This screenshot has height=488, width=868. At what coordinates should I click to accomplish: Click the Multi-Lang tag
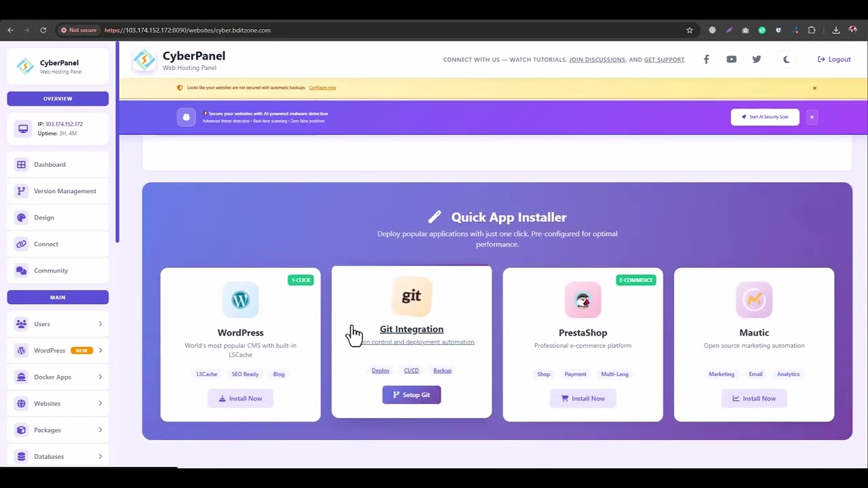(x=614, y=374)
